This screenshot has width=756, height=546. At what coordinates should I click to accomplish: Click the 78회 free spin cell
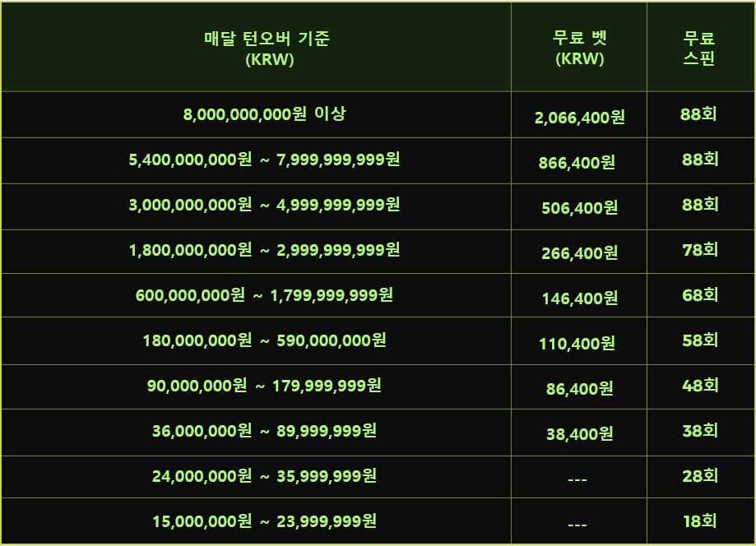700,250
